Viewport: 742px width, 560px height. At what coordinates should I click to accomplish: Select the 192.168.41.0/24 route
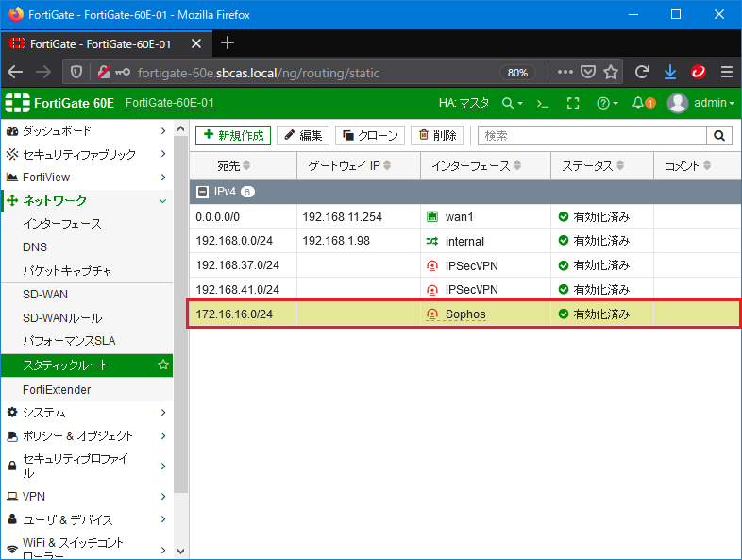coord(464,289)
